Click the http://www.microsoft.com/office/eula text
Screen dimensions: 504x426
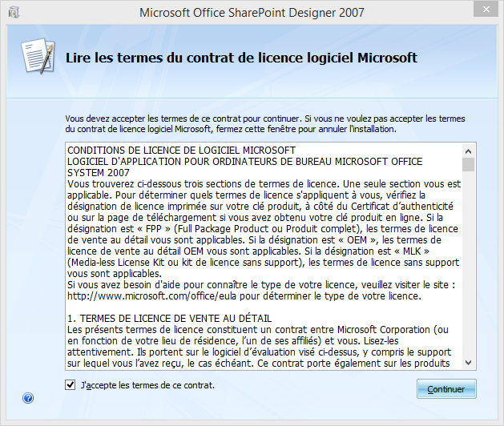(153, 296)
